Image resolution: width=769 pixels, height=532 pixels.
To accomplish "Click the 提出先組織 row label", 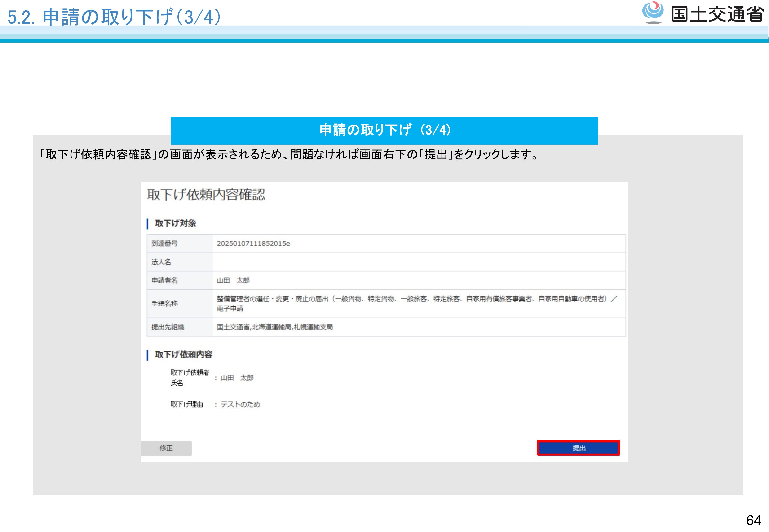I will (x=168, y=327).
